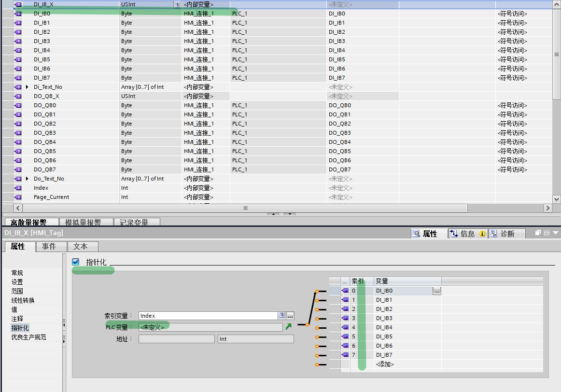Click the tag icon of the DI_IB4 row
The image size is (561, 392).
click(18, 50)
